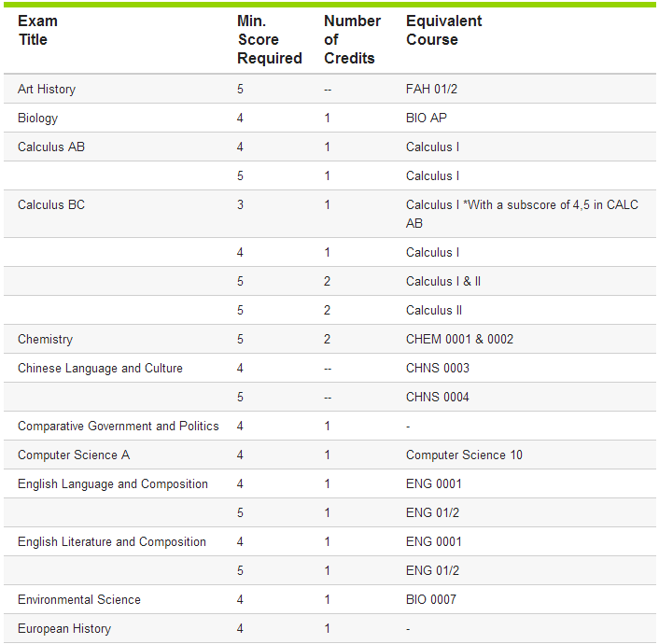The image size is (659, 644).
Task: Click the FAH 01/2 course cell
Action: click(431, 89)
